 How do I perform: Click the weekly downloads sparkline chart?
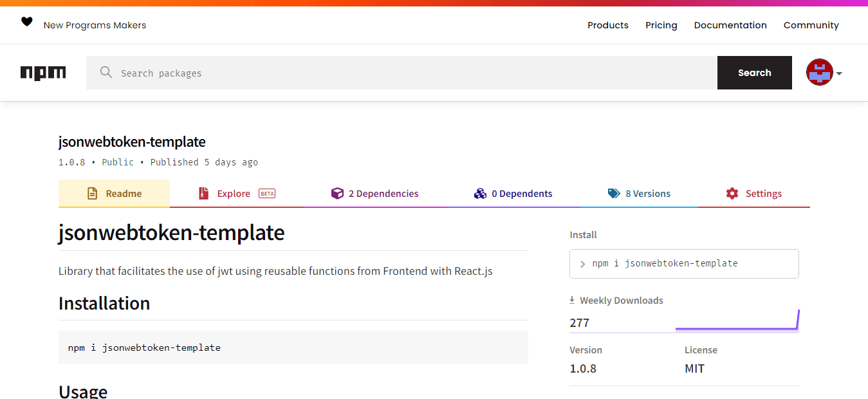[737, 320]
